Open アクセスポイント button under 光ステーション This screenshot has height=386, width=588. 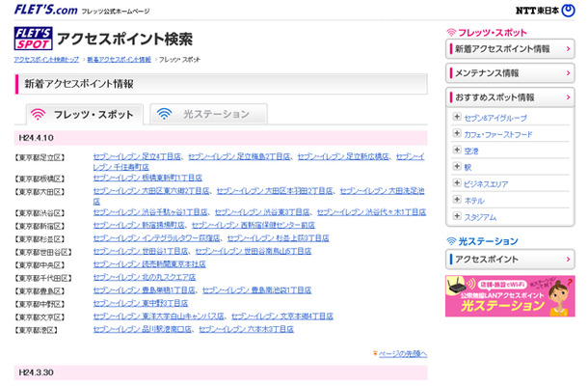510,259
